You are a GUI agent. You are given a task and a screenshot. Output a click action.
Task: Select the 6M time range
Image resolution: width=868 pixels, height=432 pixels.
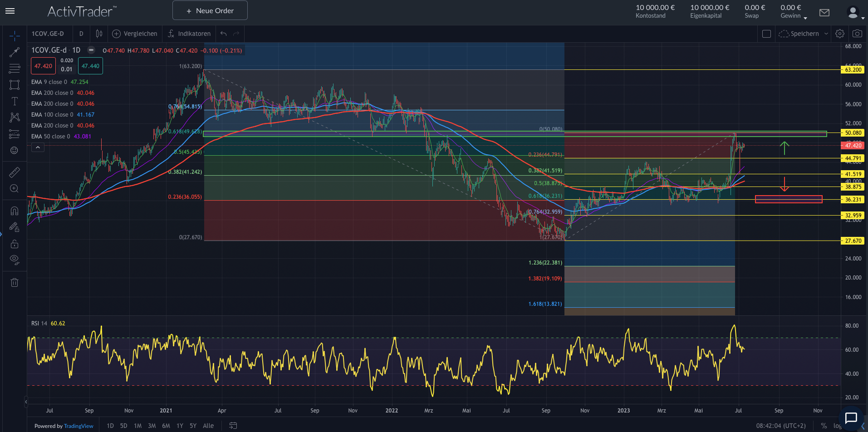pyautogui.click(x=166, y=426)
